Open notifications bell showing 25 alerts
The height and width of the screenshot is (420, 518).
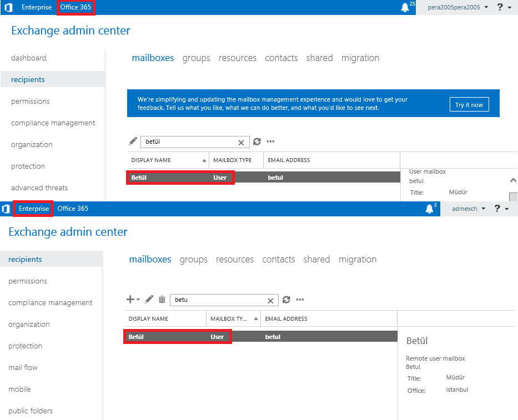[405, 7]
